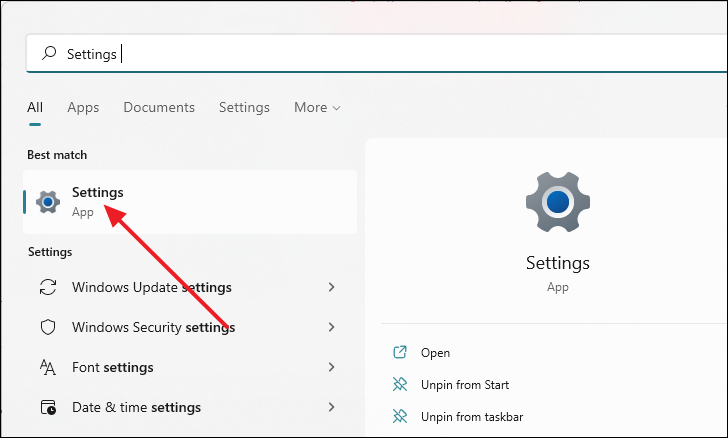
Task: Open the Settings App best match result
Action: click(x=190, y=202)
